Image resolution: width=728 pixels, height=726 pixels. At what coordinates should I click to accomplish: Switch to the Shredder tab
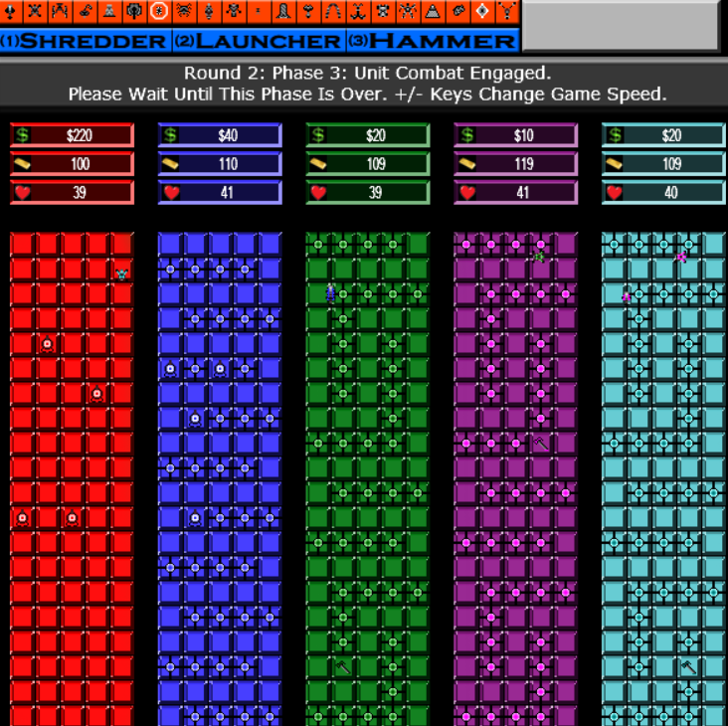pos(86,41)
